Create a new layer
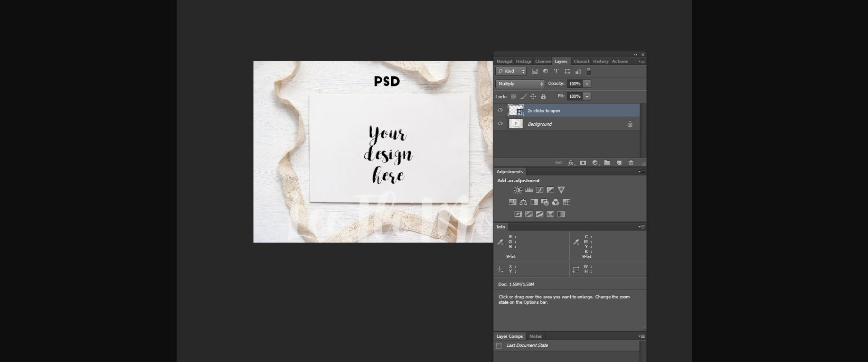This screenshot has width=868, height=362. point(619,163)
